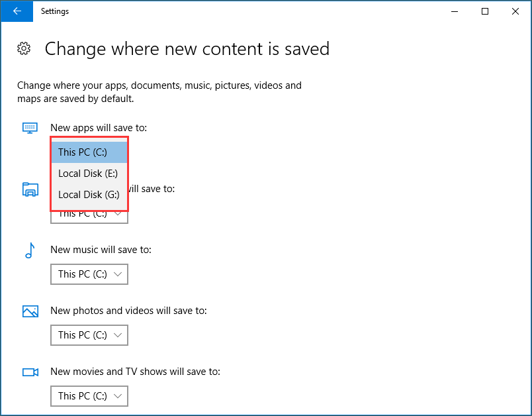Screen dimensions: 532x416
Task: Click "New photos and videos will save to:" label
Action: click(128, 311)
